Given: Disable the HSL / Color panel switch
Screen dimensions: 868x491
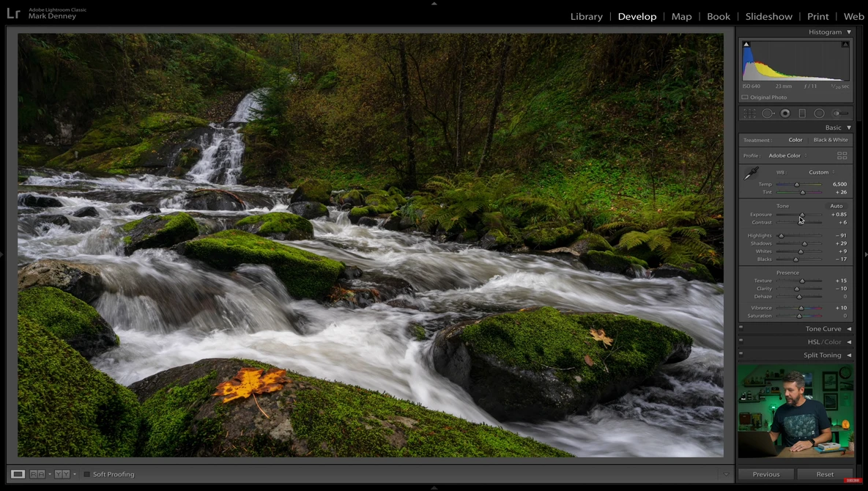Looking at the screenshot, I should pos(741,341).
